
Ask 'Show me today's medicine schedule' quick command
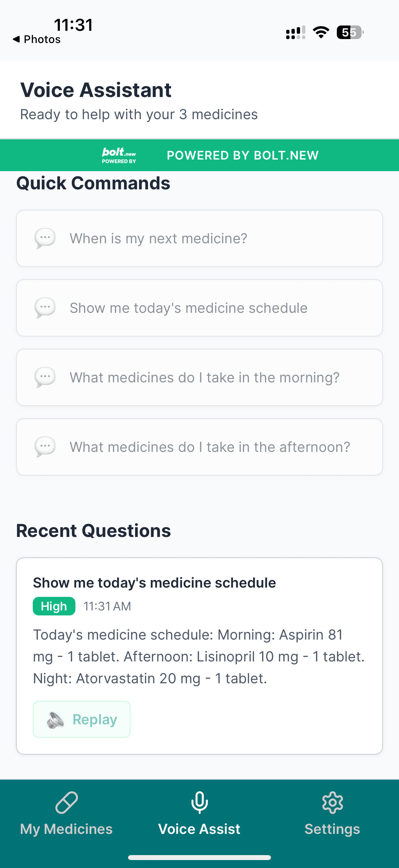[199, 308]
